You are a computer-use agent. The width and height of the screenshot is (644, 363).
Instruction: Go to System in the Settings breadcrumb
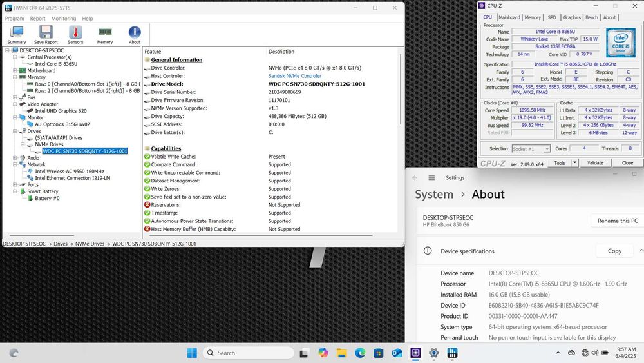coord(433,194)
